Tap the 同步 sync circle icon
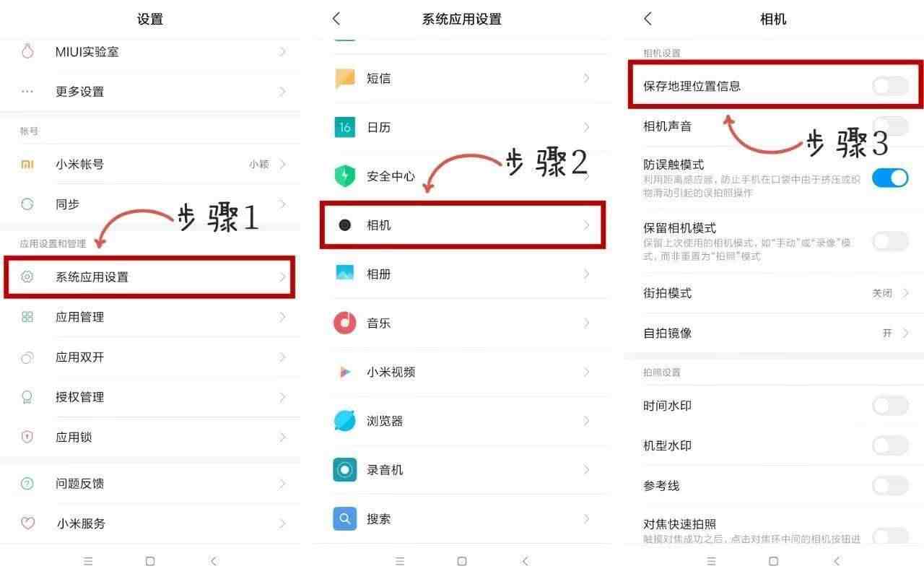The image size is (924, 579). click(x=27, y=204)
